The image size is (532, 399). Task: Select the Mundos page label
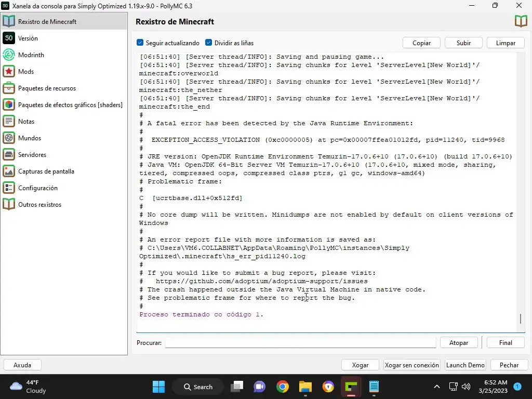click(x=30, y=138)
